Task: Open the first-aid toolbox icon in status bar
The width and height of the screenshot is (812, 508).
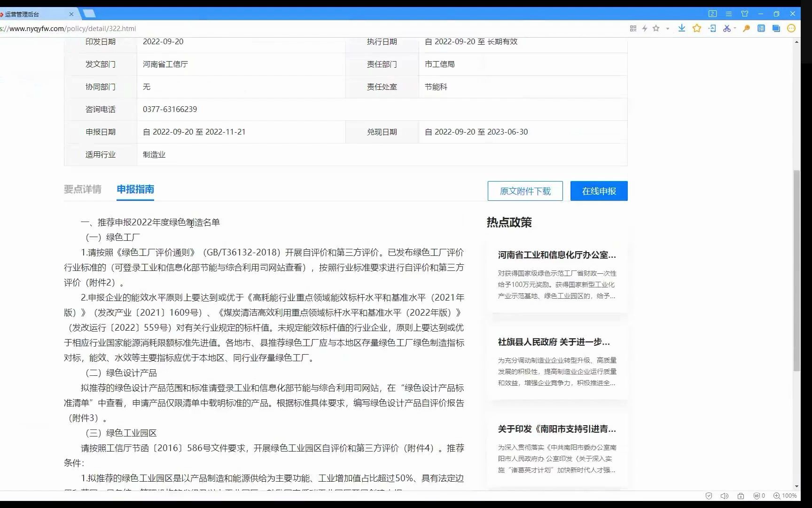Action: 741,496
